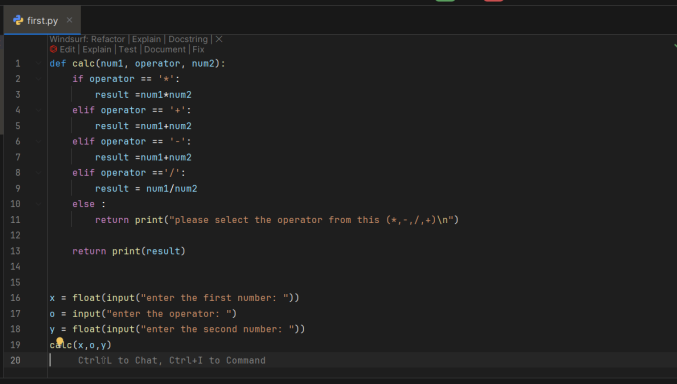This screenshot has height=384, width=677.
Task: Select the first.py editor tab
Action: 42,20
